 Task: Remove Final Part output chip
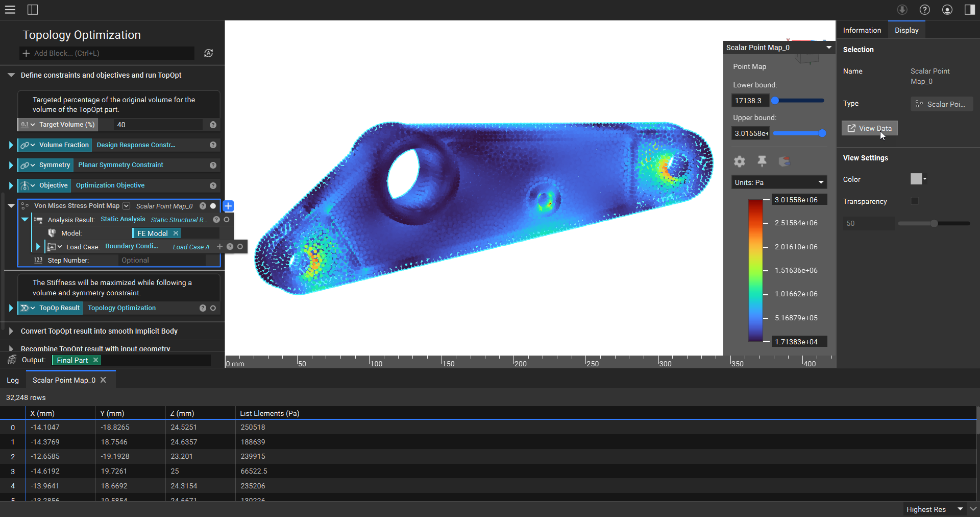[95, 360]
